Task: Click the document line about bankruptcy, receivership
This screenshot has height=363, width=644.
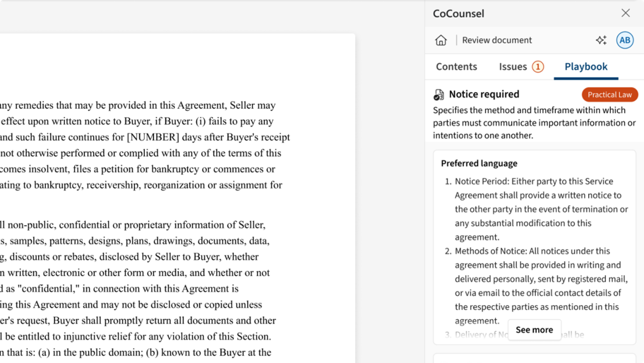Action: click(141, 185)
